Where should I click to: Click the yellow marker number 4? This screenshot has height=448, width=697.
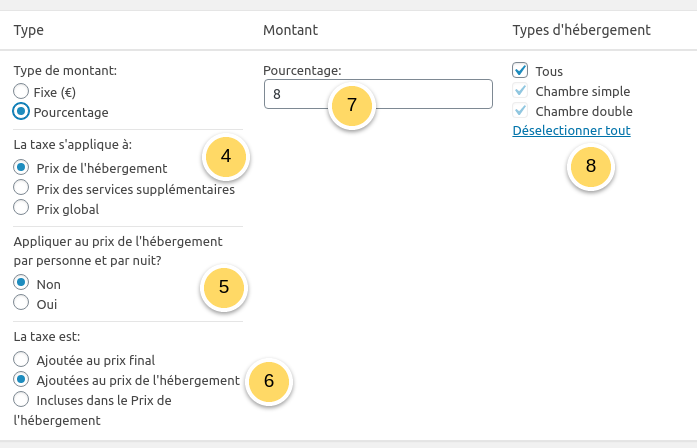pos(225,155)
